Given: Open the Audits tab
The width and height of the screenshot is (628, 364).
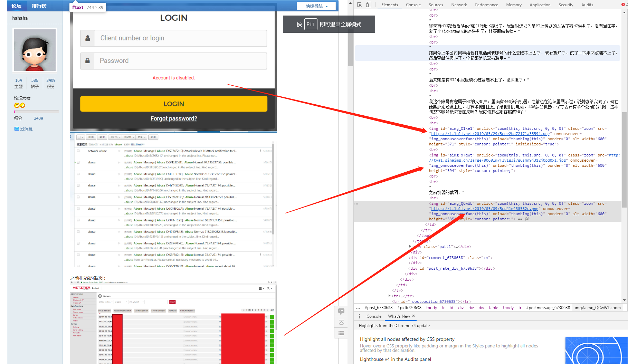Looking at the screenshot, I should (587, 5).
